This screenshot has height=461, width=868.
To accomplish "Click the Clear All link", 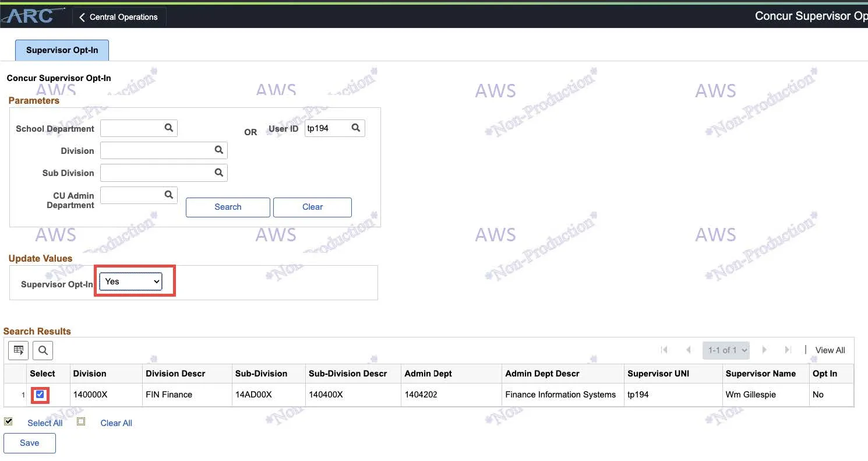I will point(116,423).
